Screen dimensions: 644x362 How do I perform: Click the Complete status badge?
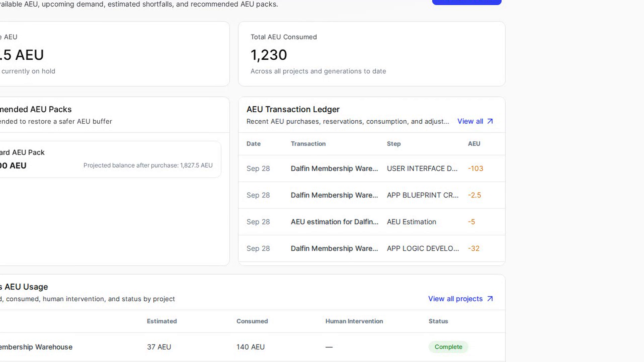tap(448, 347)
